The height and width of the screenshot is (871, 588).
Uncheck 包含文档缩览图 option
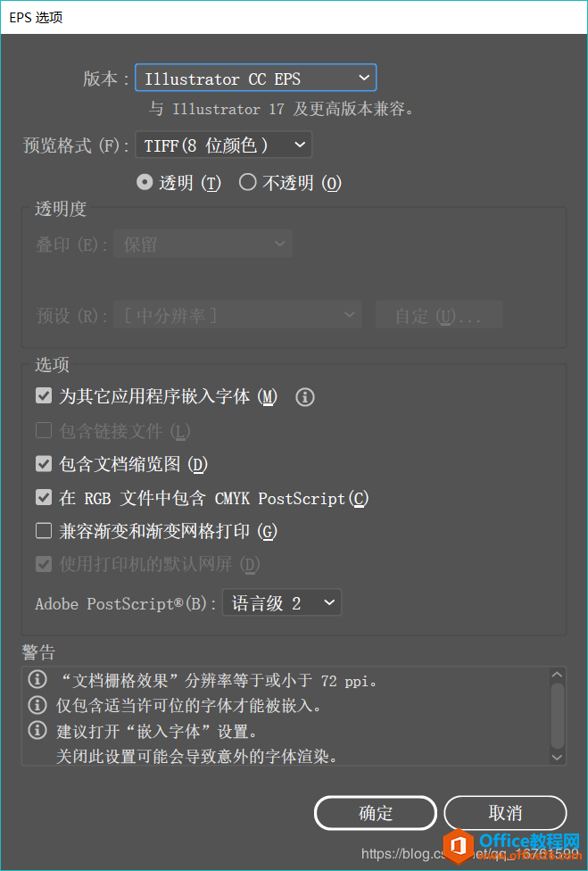coord(44,464)
